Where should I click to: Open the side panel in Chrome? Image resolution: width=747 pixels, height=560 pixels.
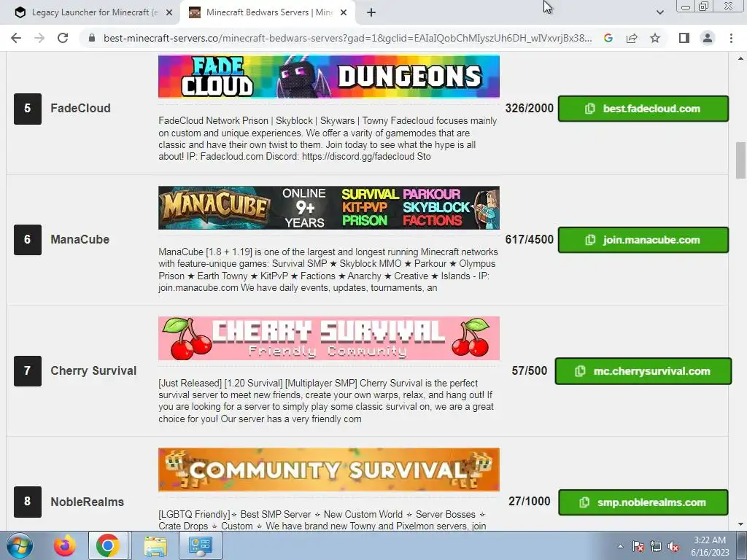click(684, 38)
